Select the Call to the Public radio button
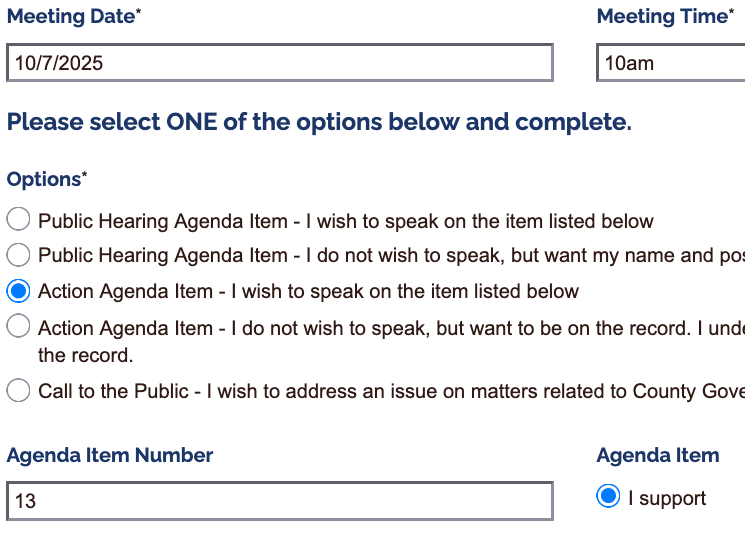 click(x=18, y=391)
